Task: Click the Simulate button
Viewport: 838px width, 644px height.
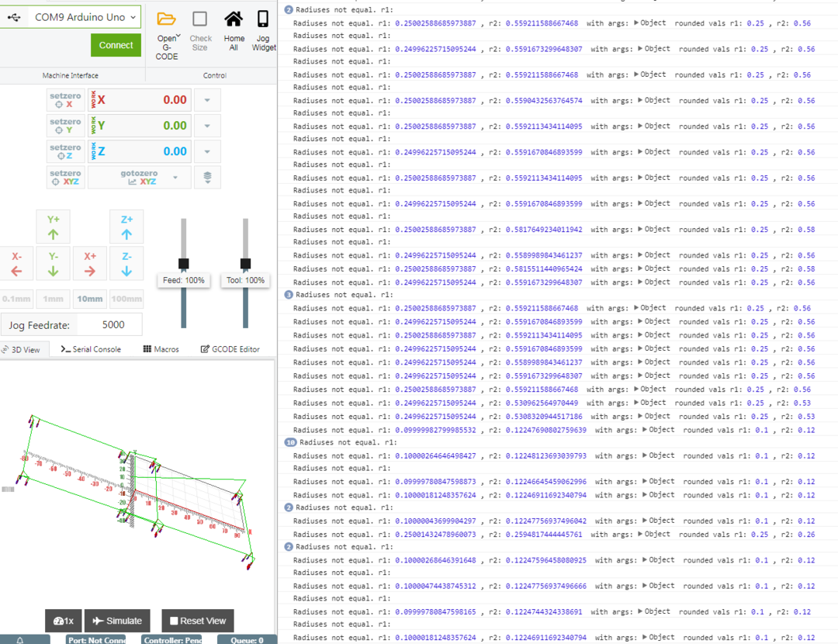Action: 117,621
